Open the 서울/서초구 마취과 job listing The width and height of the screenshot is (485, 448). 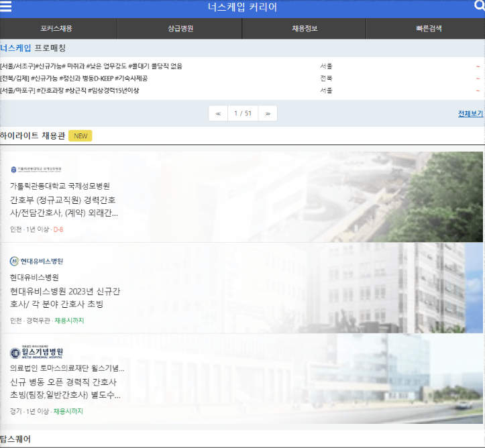[x=91, y=66]
